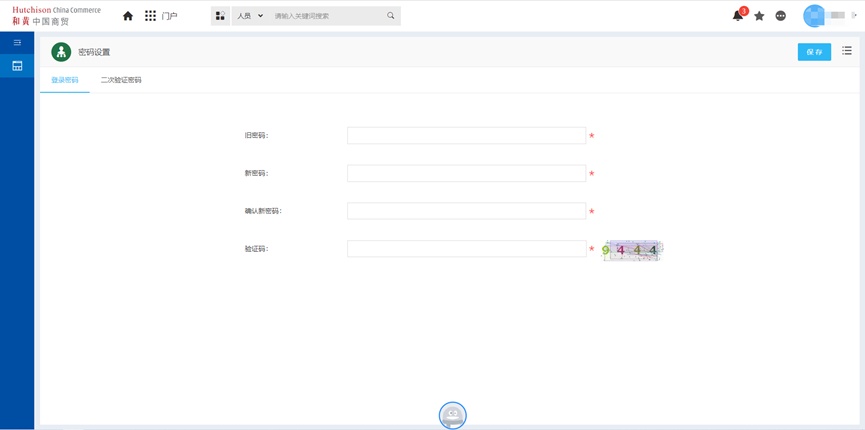The image size is (865, 430).
Task: Toggle the left sidebar collapse icon
Action: coord(17,43)
